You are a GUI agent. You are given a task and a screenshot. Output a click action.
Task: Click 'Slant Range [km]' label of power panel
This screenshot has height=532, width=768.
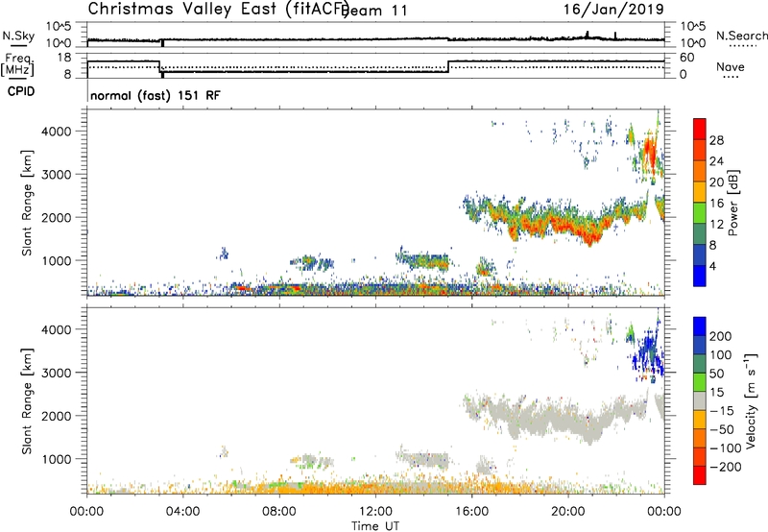[x=27, y=203]
